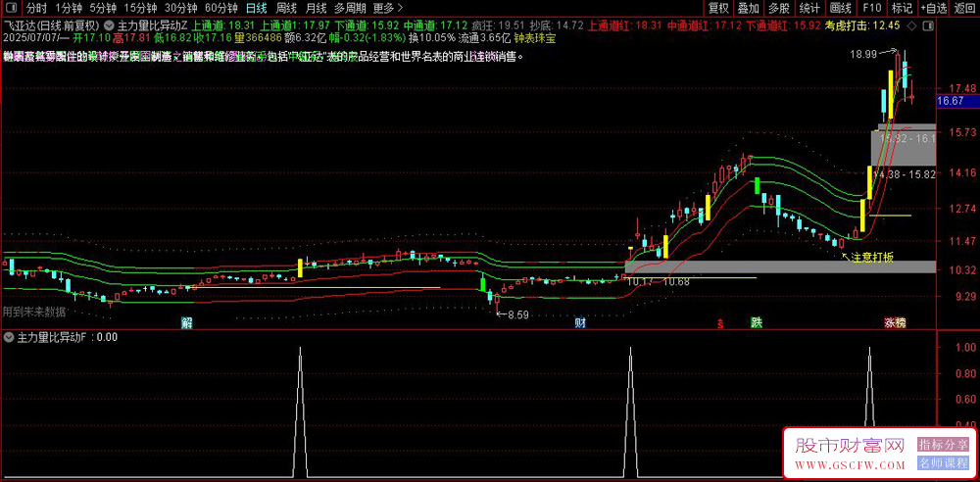Viewport: 980px width, 482px height.
Task: Click the 额6.32亿 turnover amount
Action: click(x=305, y=38)
